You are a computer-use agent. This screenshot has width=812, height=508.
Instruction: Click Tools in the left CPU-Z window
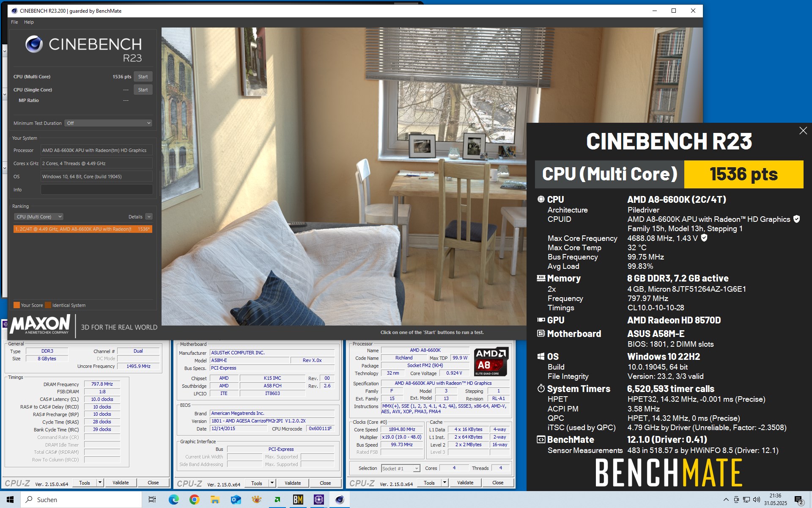coord(85,483)
